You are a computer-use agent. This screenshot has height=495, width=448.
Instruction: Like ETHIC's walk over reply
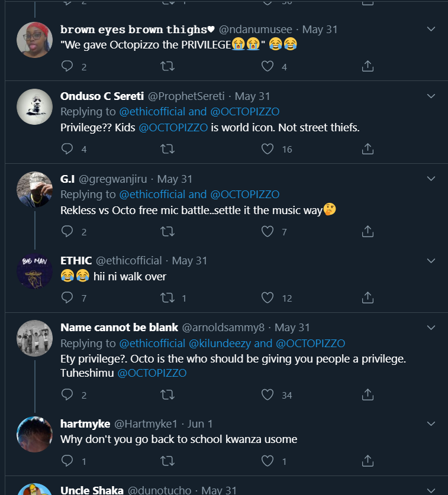268,298
